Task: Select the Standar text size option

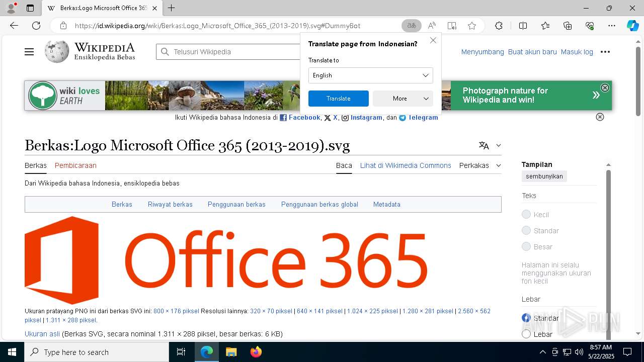Action: (x=526, y=231)
